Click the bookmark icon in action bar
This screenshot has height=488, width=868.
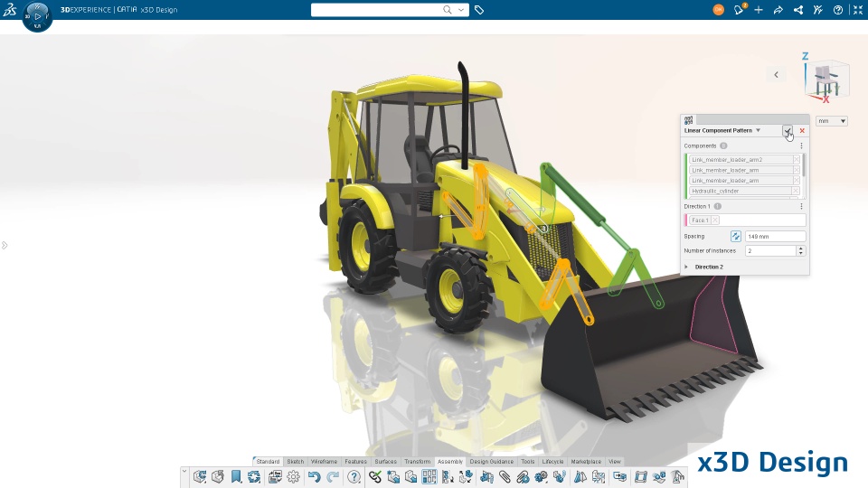236,476
